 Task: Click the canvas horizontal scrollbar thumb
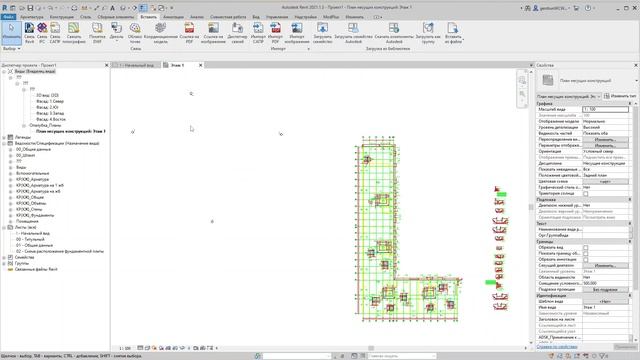371,348
